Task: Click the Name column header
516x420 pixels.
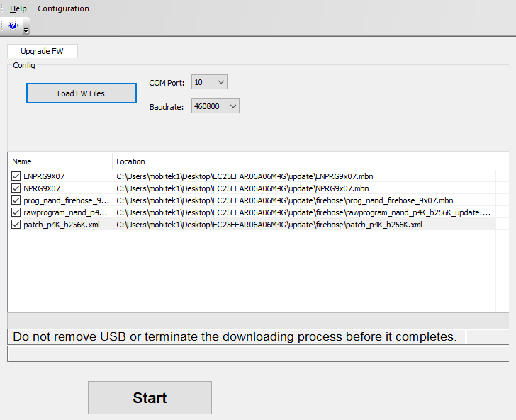Action: (x=22, y=161)
